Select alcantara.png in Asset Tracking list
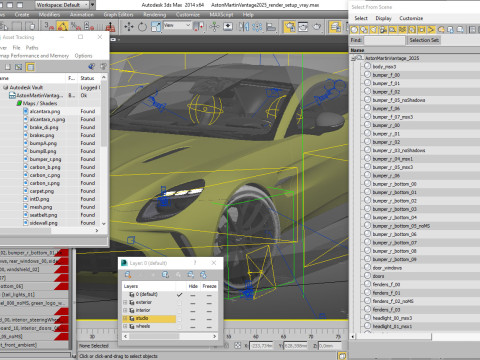480x360 pixels. coord(45,111)
